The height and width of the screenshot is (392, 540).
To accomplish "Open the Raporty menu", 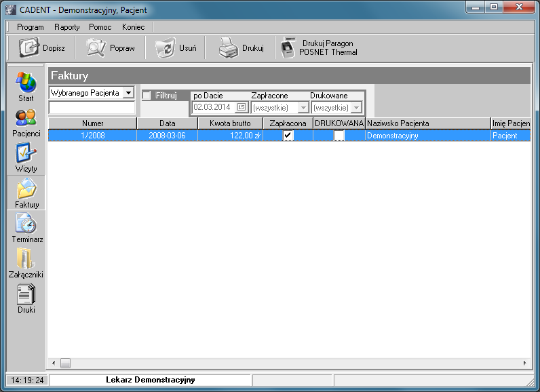I will (67, 27).
